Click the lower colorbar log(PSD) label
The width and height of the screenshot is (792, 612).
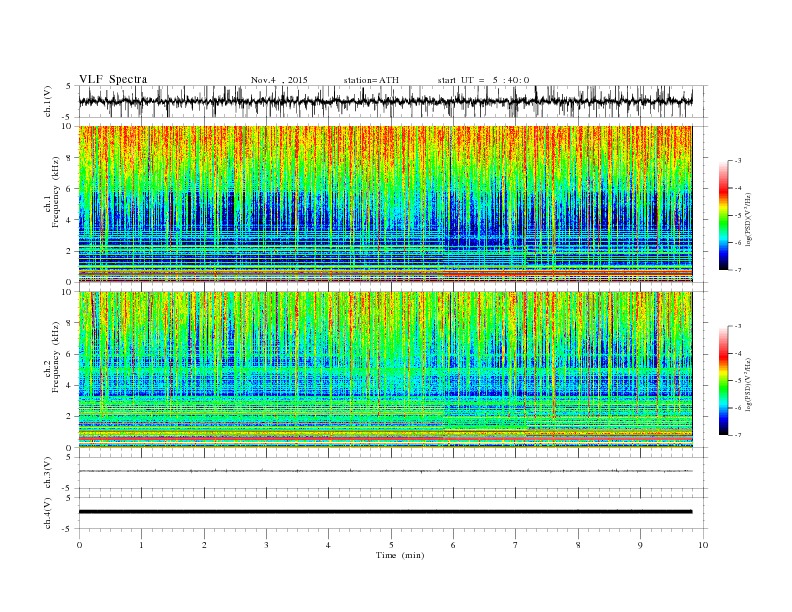[x=750, y=384]
